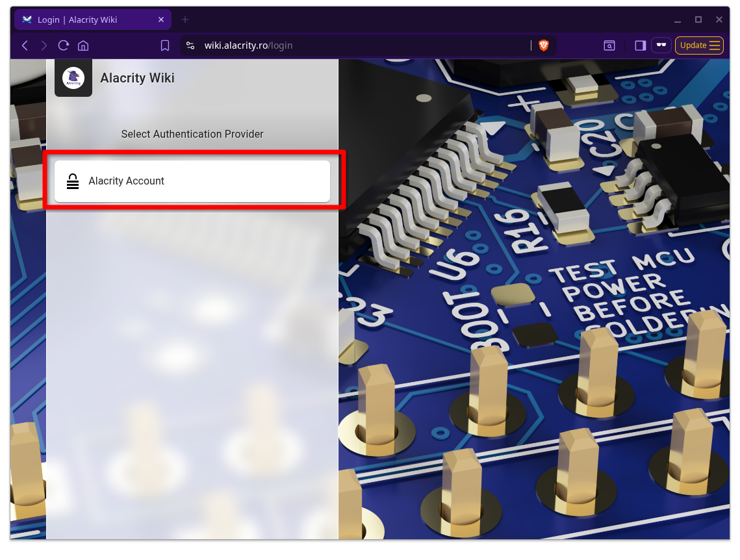Open the screenshot search toolbar icon

coord(609,45)
